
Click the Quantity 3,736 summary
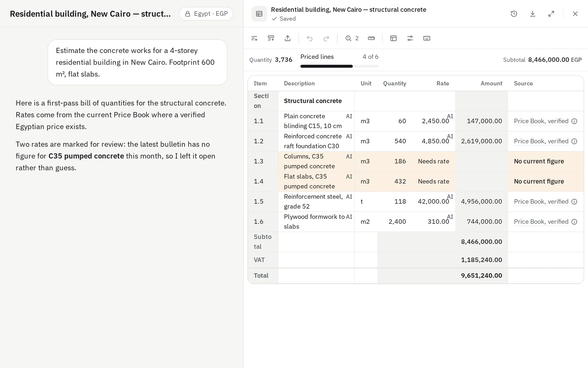pos(271,60)
